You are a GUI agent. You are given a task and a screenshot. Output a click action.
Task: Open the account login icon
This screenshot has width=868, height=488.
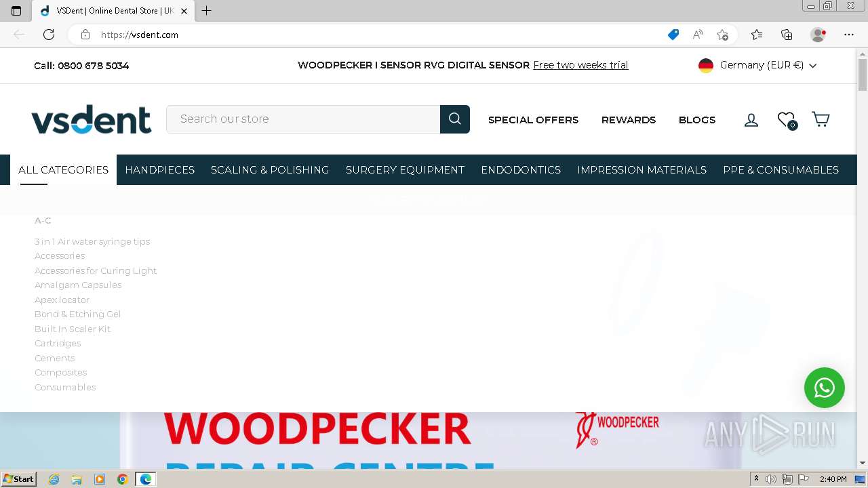pos(751,120)
